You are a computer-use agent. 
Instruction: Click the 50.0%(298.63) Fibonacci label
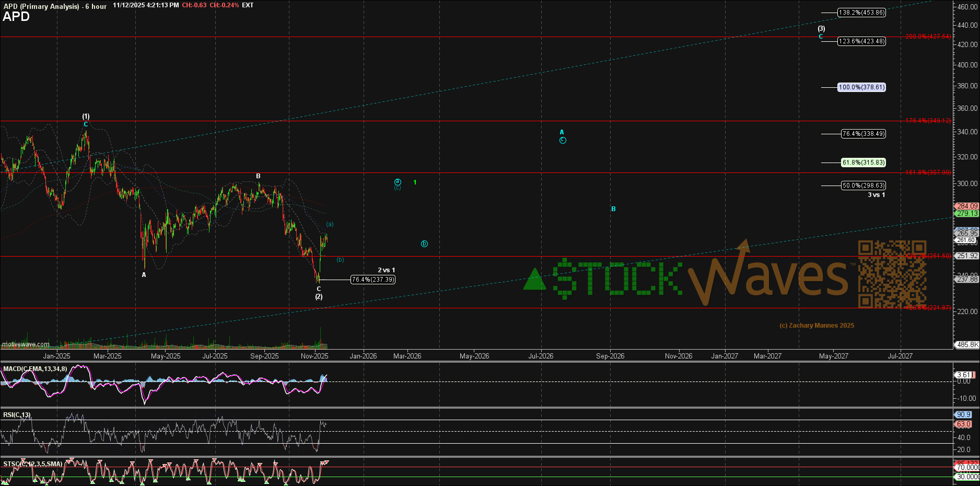863,186
